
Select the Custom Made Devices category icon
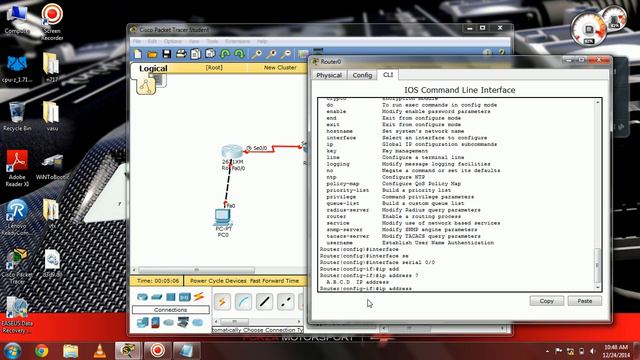point(183,322)
